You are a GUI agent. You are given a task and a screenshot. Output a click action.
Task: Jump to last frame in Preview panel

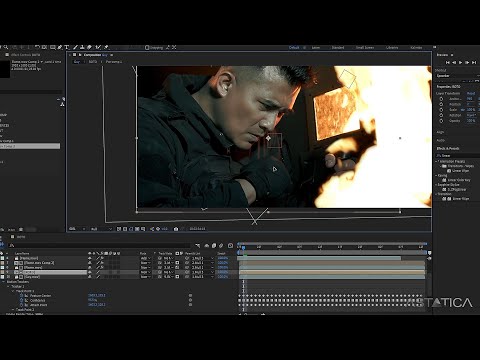click(x=474, y=62)
